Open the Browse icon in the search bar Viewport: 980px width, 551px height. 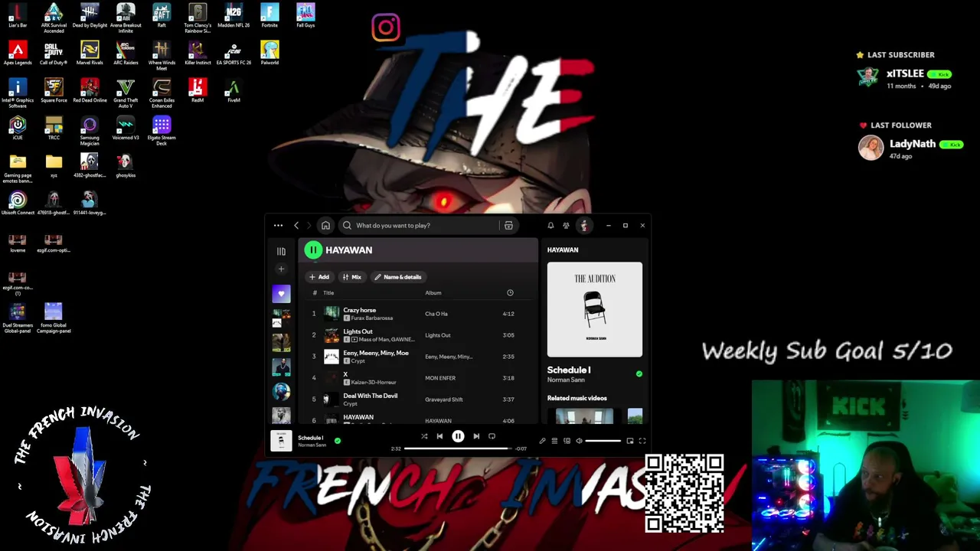pos(508,226)
